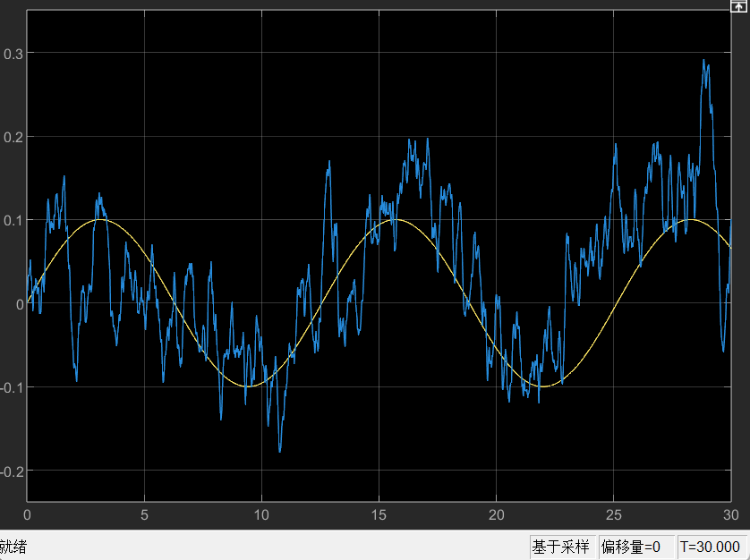
Task: Click the 10 x-axis tick label
Action: click(261, 515)
